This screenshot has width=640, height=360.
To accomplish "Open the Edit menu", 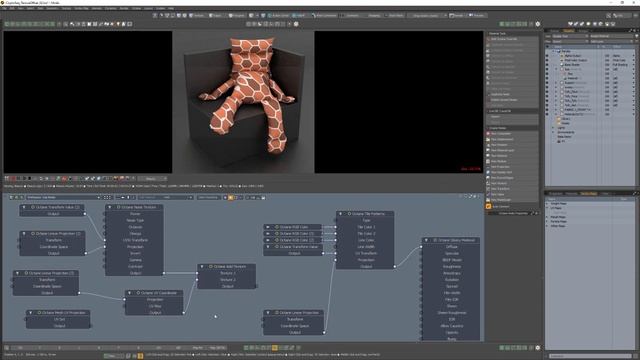I will click(x=12, y=8).
